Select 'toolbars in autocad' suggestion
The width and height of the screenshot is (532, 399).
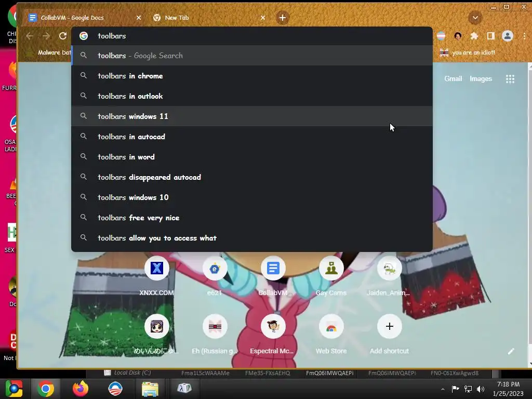coord(252,137)
